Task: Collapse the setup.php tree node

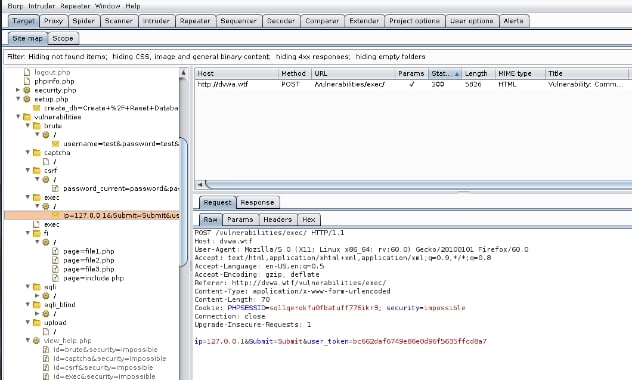Action: point(18,99)
